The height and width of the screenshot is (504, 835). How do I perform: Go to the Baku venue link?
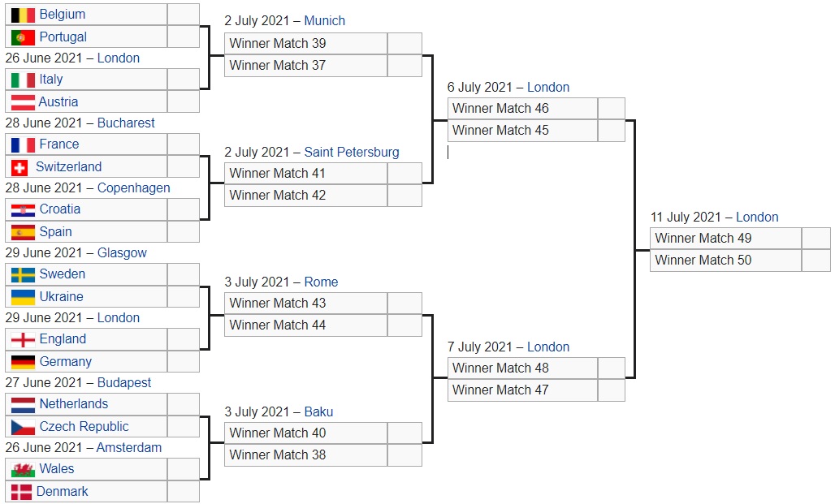tap(318, 412)
